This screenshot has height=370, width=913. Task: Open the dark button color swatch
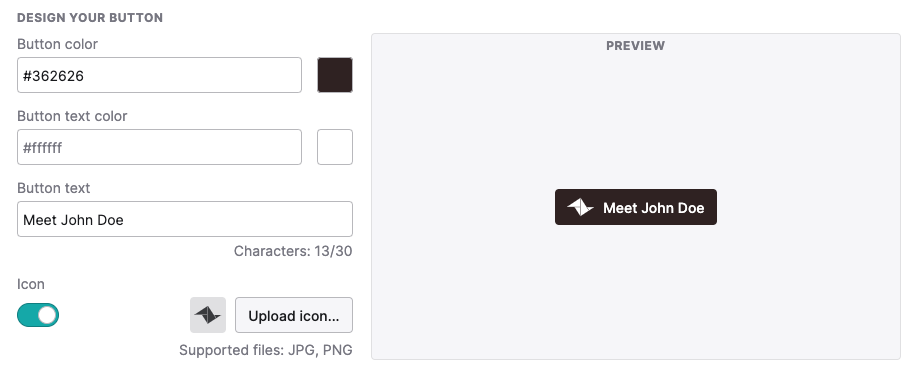pyautogui.click(x=335, y=75)
